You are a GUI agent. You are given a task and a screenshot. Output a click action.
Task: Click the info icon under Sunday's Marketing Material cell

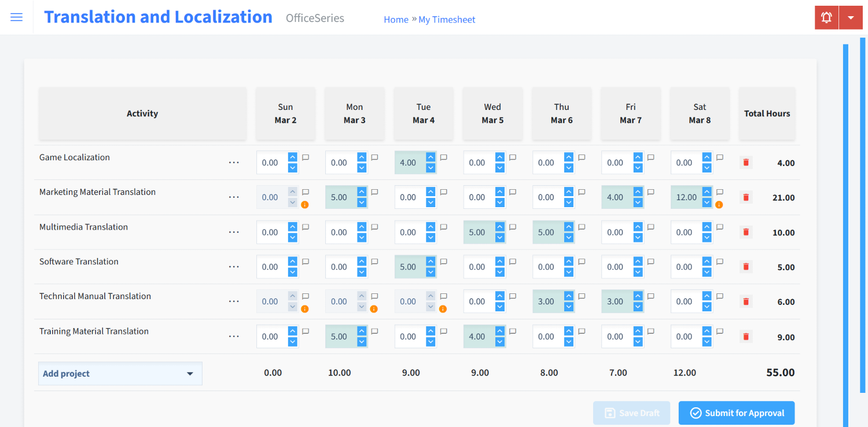coord(305,205)
